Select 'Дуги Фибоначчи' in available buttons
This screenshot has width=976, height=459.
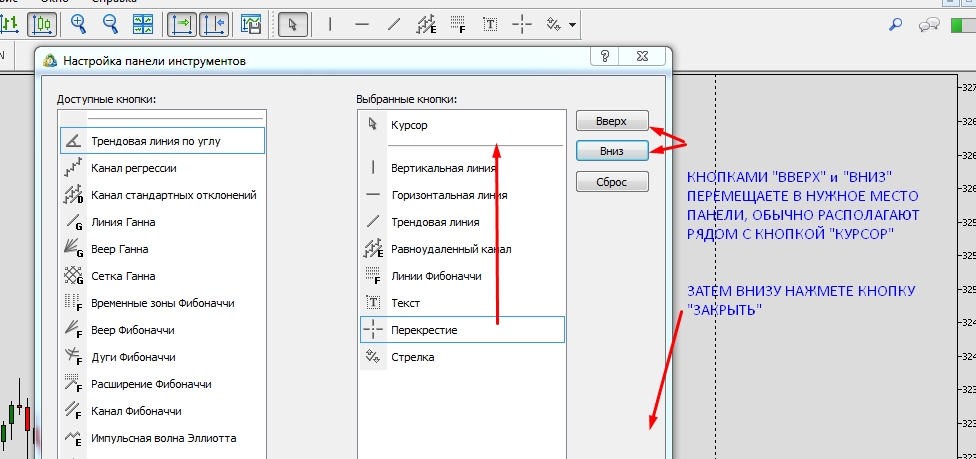(162, 357)
